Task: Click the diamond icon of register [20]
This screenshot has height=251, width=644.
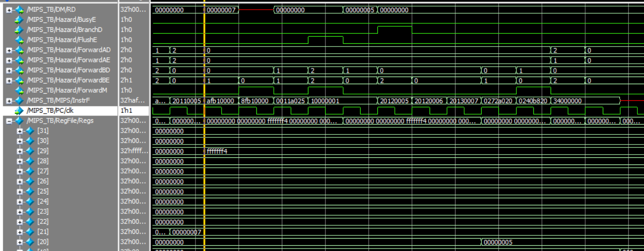Action: tap(30, 242)
